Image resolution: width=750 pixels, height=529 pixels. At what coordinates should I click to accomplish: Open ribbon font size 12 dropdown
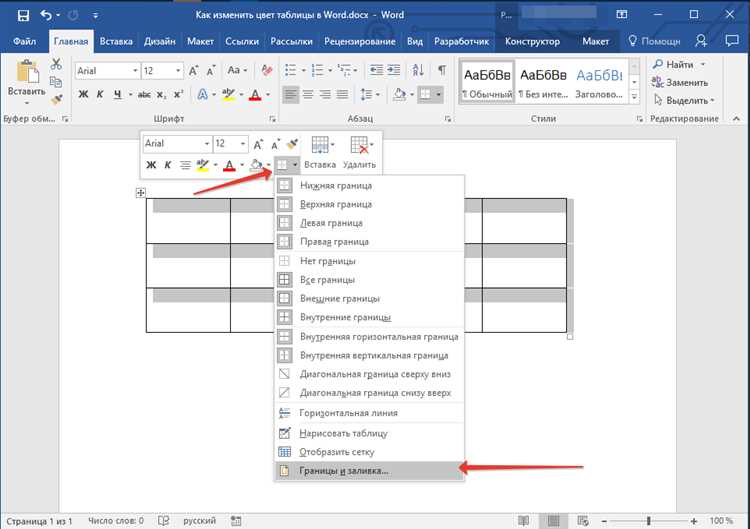pyautogui.click(x=178, y=71)
